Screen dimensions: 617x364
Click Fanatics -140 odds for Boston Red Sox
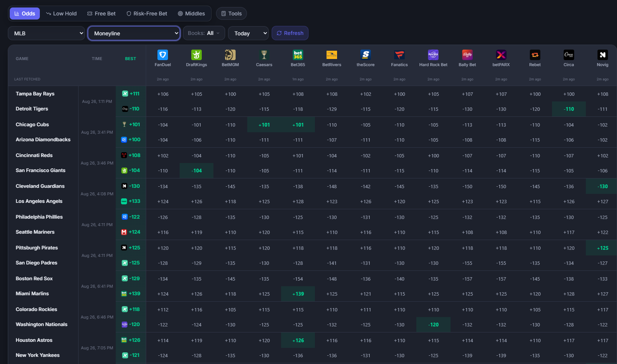coord(399,279)
